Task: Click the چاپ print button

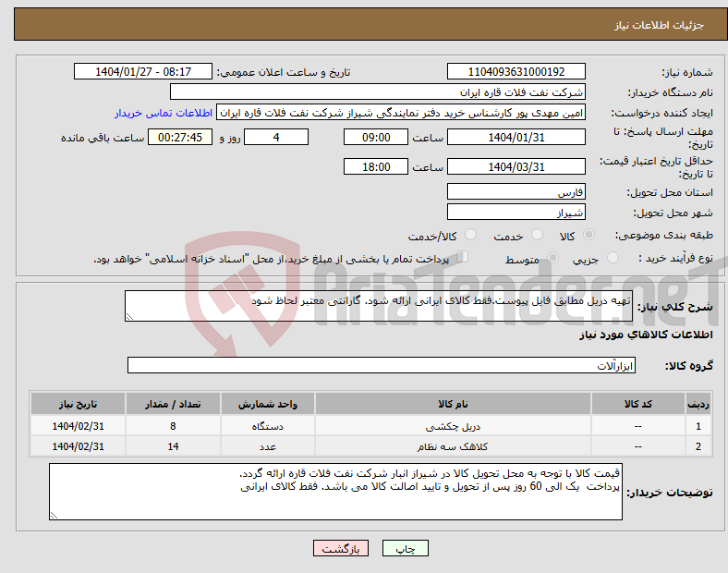Action: 406,548
